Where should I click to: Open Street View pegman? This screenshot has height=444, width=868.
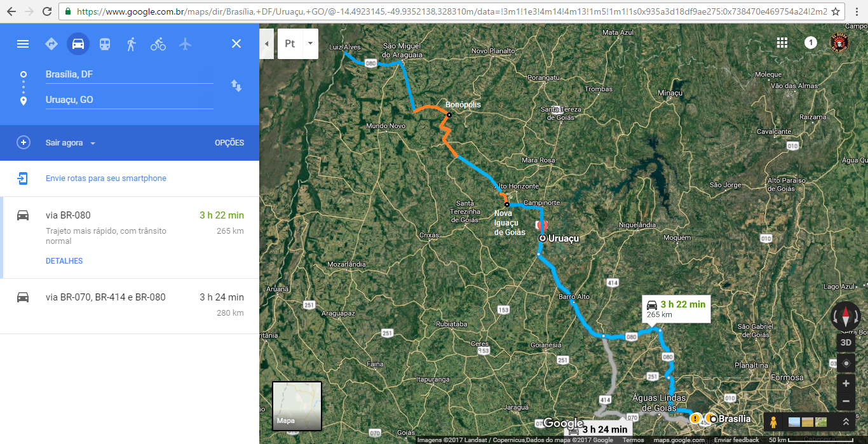pyautogui.click(x=773, y=422)
